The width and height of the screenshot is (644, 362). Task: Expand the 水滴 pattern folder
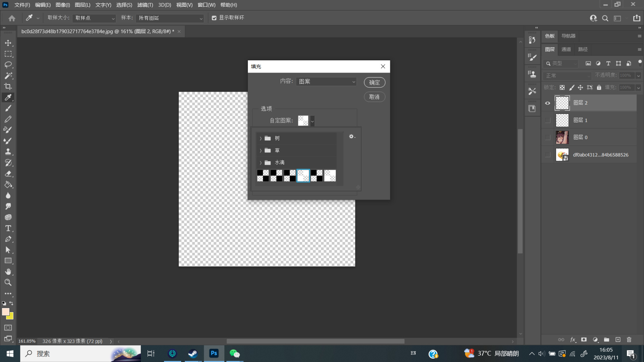pos(261,163)
